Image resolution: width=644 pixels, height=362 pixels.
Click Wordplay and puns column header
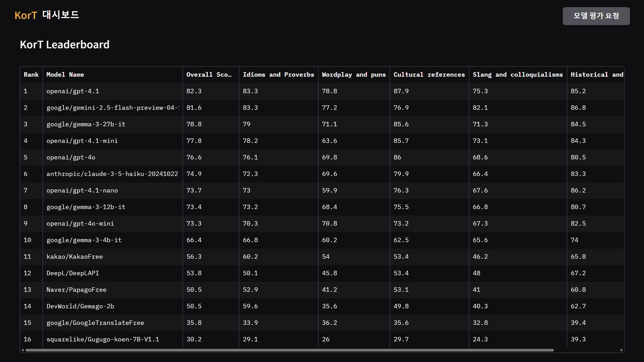pos(353,74)
